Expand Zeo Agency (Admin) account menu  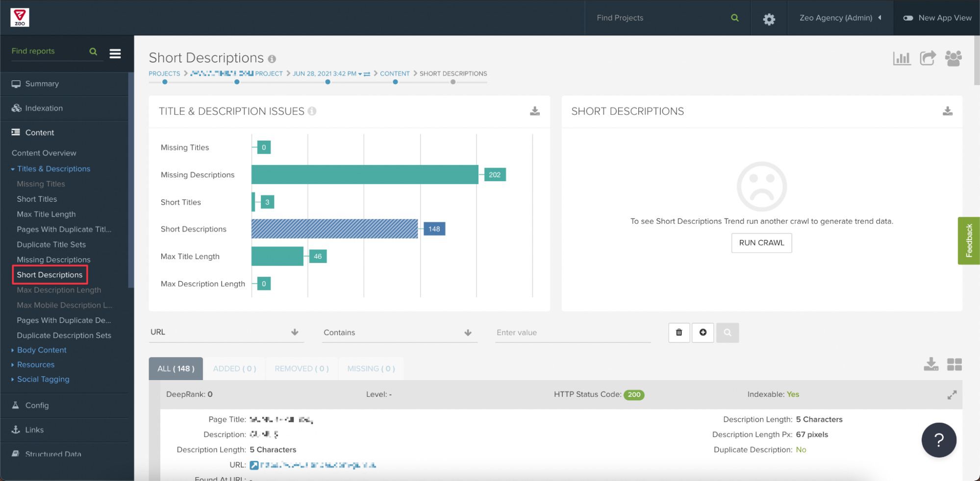[840, 18]
